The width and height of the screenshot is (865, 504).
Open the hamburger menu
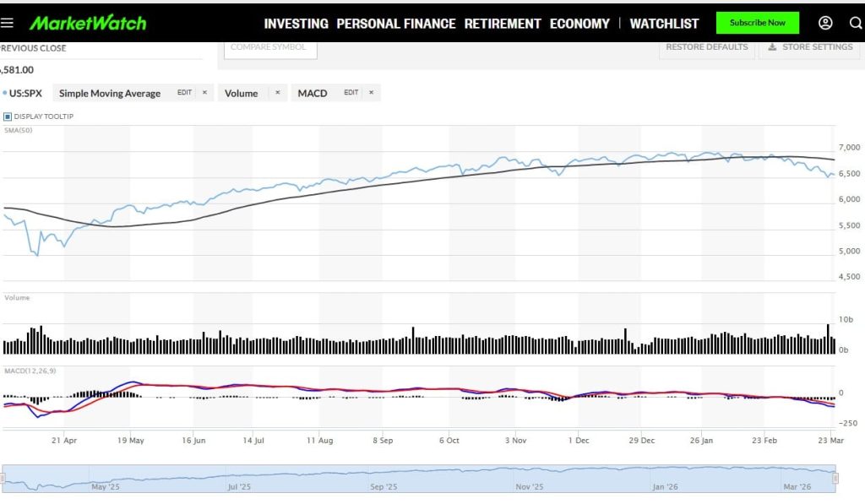tap(8, 24)
